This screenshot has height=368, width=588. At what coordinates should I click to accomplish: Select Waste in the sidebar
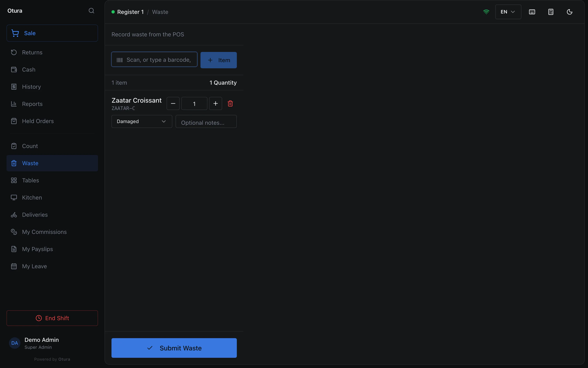click(x=52, y=163)
